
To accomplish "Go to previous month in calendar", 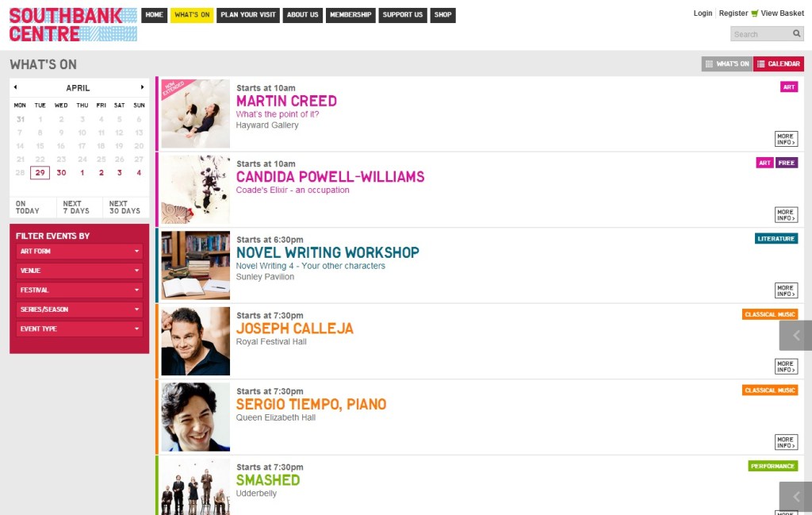I will coord(15,87).
